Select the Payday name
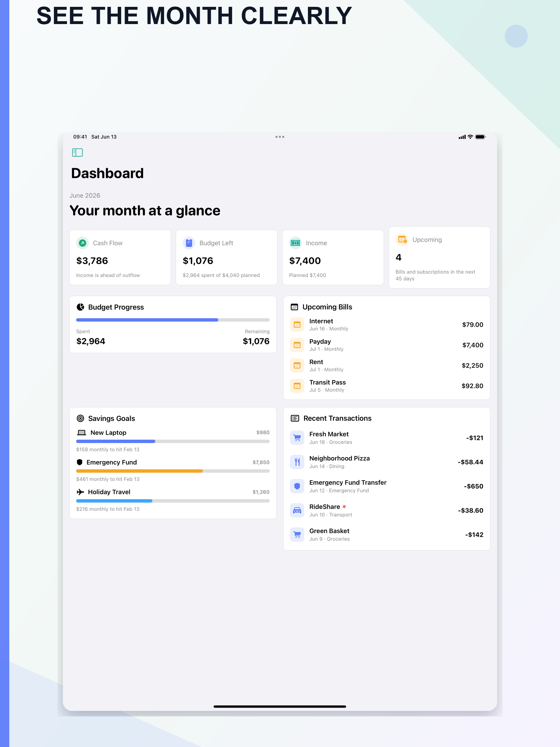560x747 pixels. click(320, 342)
